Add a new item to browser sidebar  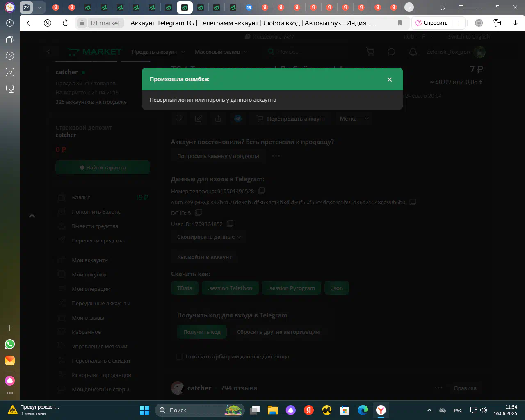(10, 328)
